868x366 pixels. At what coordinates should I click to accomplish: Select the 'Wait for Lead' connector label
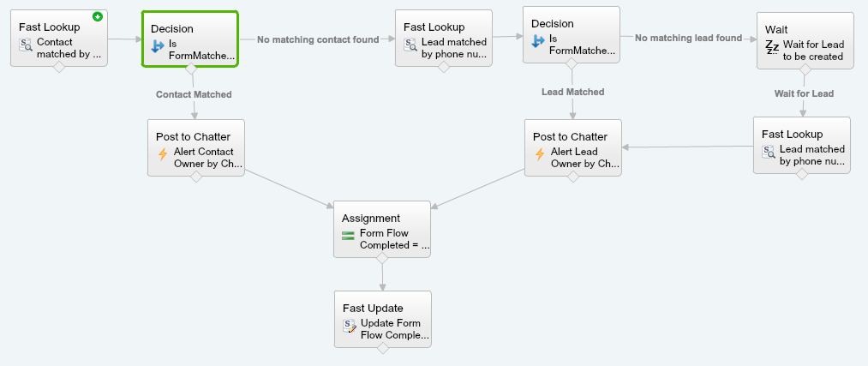(804, 93)
